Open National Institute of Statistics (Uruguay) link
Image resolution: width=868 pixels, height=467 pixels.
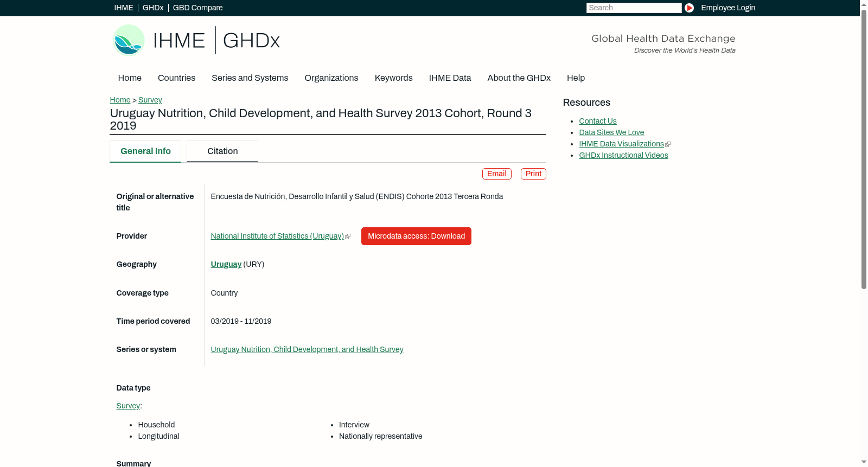pyautogui.click(x=277, y=236)
